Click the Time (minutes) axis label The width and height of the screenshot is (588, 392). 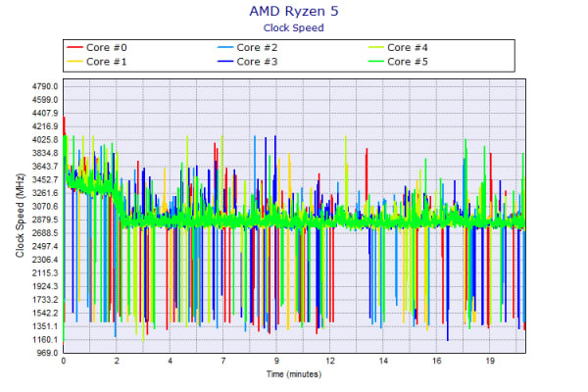(x=294, y=374)
